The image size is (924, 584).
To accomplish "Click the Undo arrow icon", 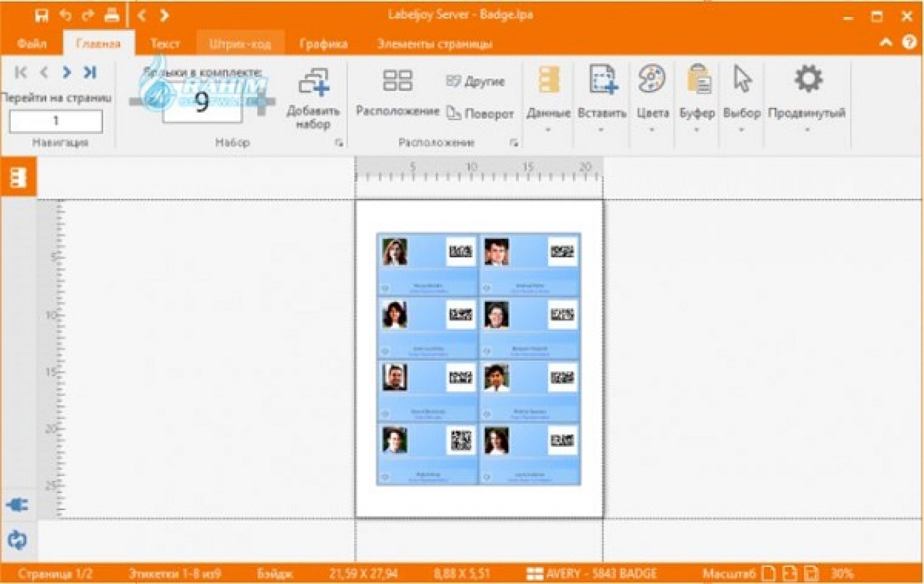I will point(66,16).
